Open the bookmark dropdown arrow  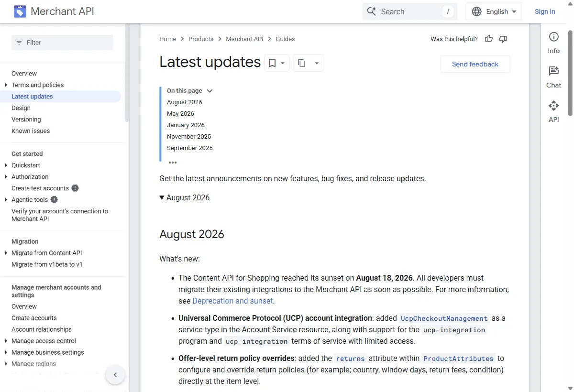[283, 63]
